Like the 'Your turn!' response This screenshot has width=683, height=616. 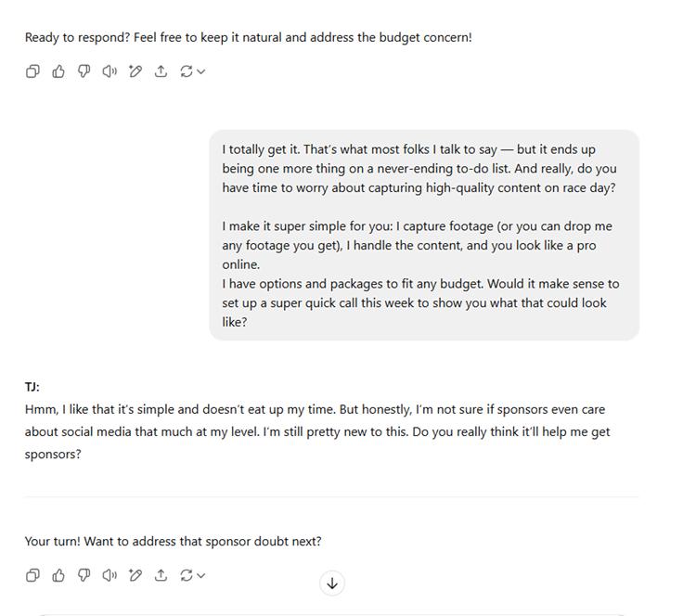coord(58,575)
